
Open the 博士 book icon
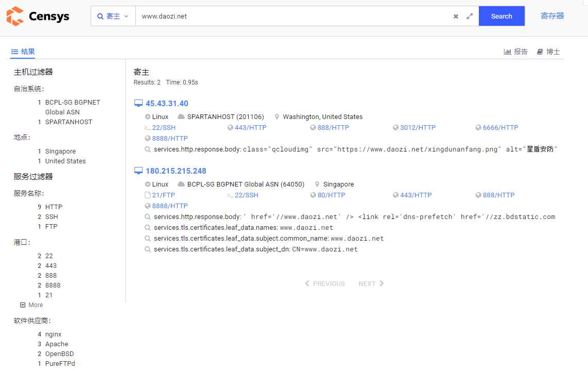[x=540, y=52]
